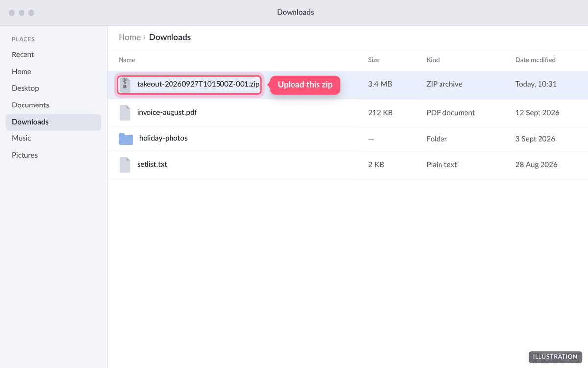Sort by the Size column header
This screenshot has height=368, width=588.
[374, 60]
